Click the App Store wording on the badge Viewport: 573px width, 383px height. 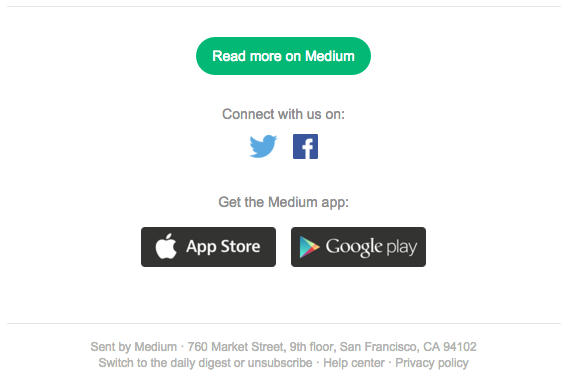(223, 247)
